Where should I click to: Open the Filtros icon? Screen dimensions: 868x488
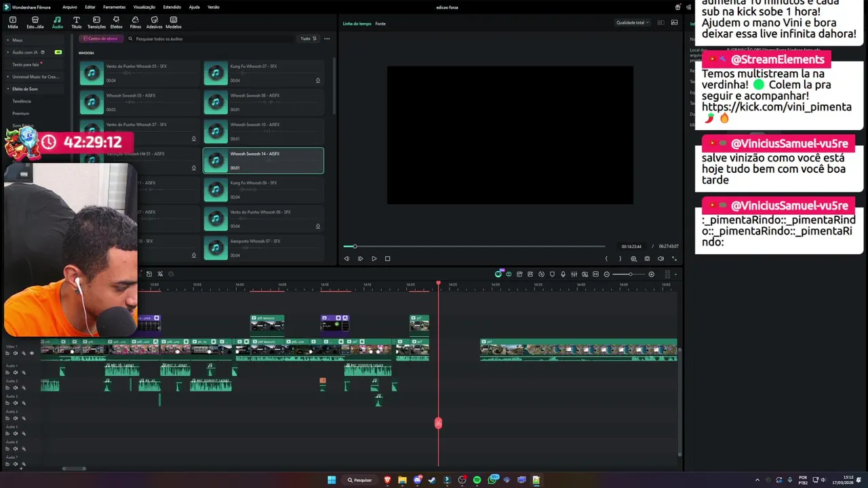[135, 22]
